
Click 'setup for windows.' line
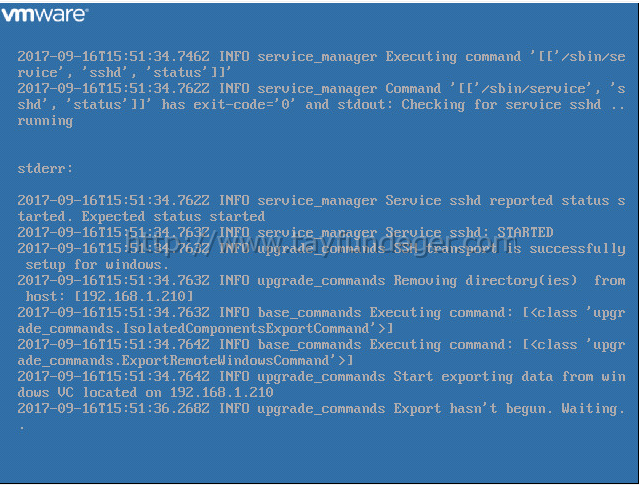click(97, 265)
